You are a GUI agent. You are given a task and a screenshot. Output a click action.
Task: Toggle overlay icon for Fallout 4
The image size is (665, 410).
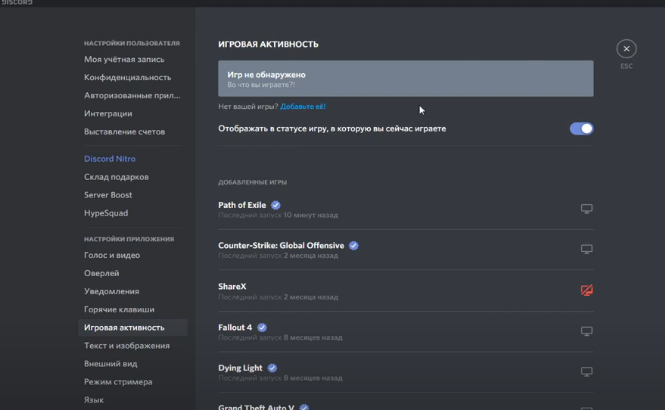(x=587, y=331)
